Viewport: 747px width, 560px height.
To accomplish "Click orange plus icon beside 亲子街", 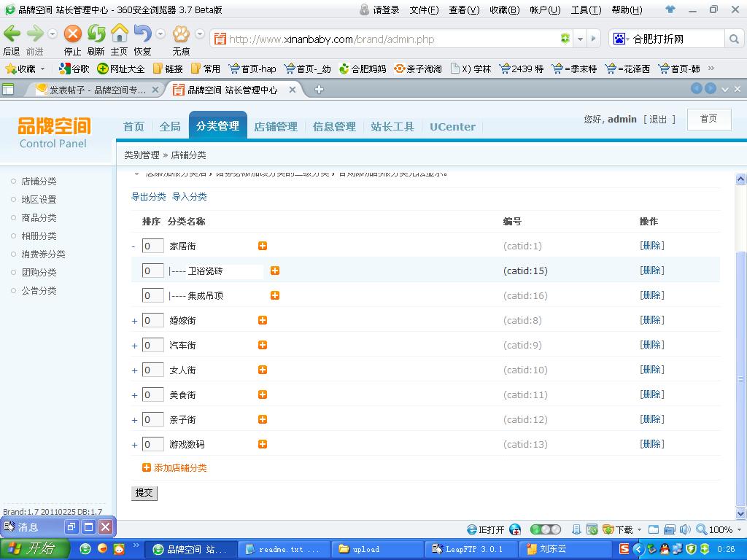I will coord(263,419).
